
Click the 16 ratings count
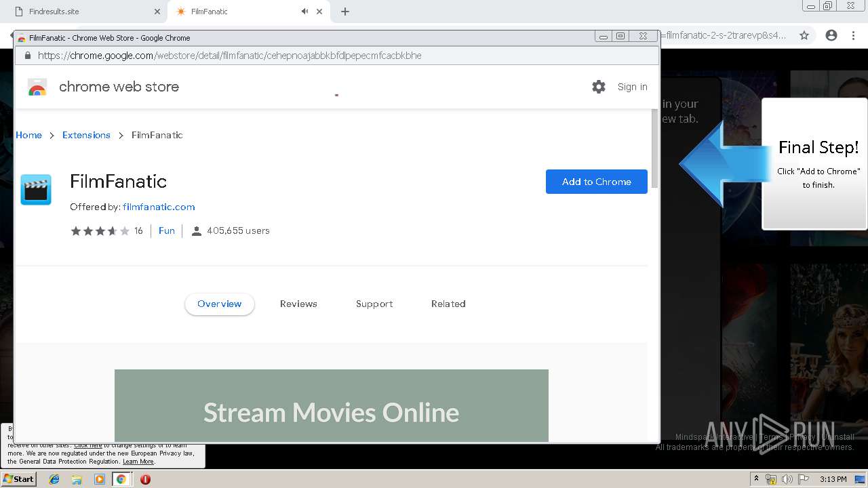138,231
